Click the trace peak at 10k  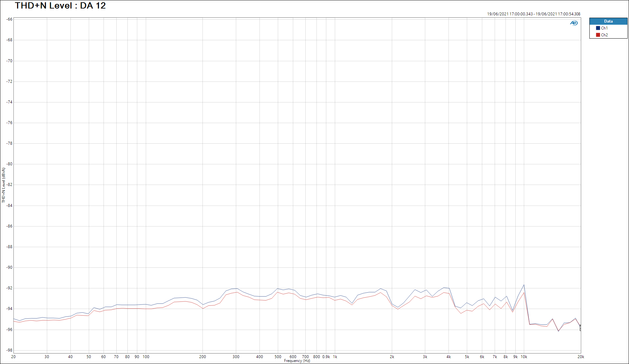(x=524, y=285)
